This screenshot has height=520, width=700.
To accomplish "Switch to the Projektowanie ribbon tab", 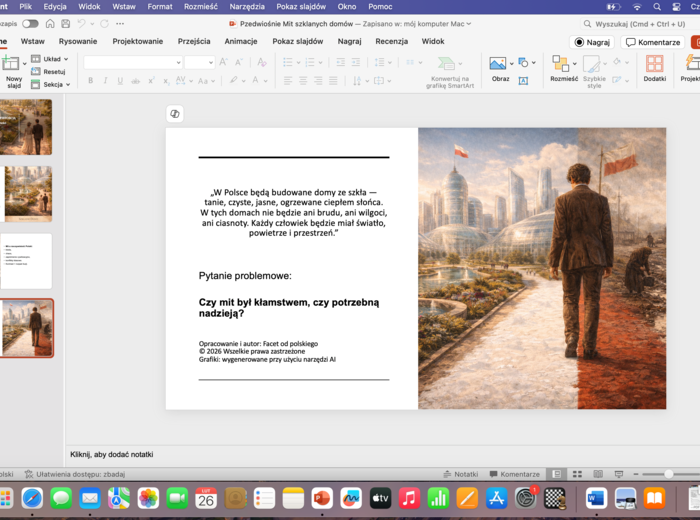I will tap(137, 42).
